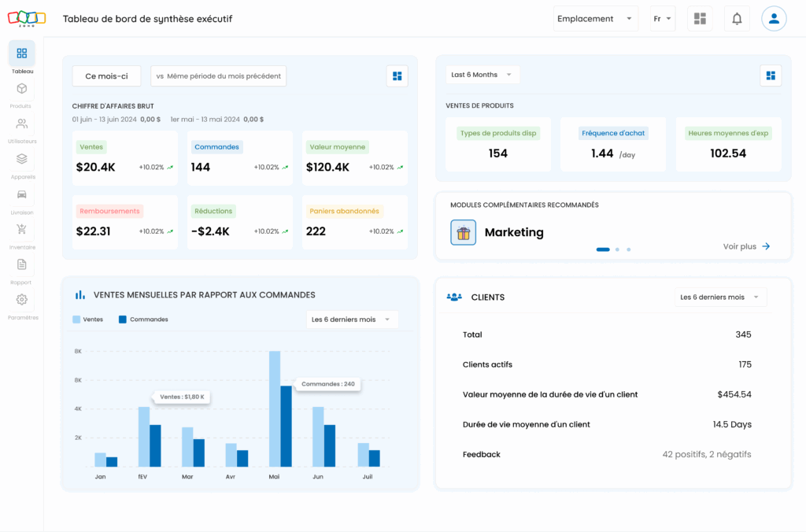The height and width of the screenshot is (532, 806).
Task: Open Rapport document icon in sidebar
Action: [x=21, y=264]
